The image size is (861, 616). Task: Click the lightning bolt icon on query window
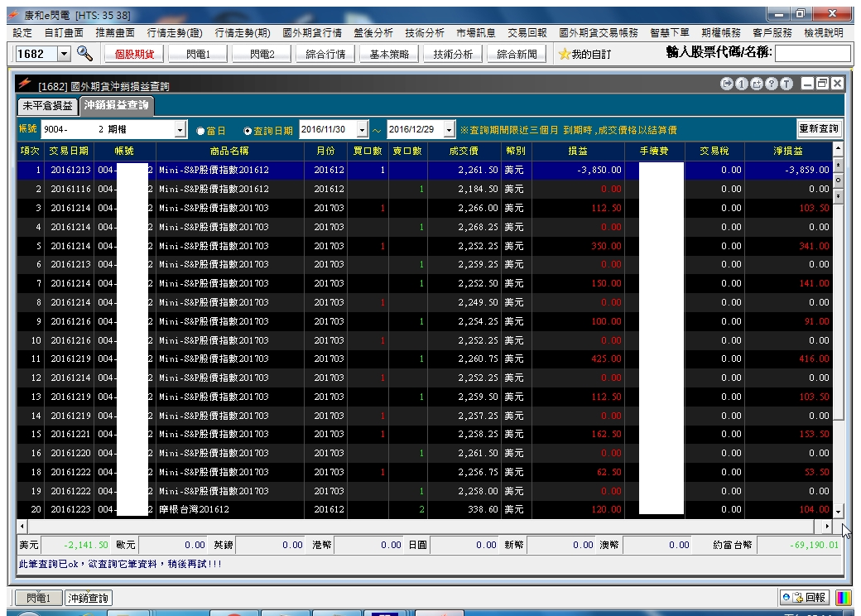[25, 84]
